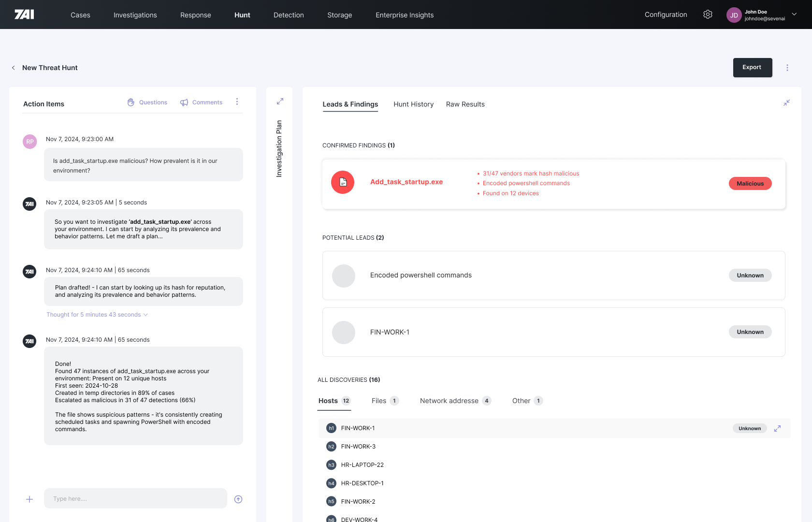Viewport: 812px width, 522px height.
Task: Expand 'Thought for 5 minutes 43 seconds'
Action: click(x=97, y=315)
